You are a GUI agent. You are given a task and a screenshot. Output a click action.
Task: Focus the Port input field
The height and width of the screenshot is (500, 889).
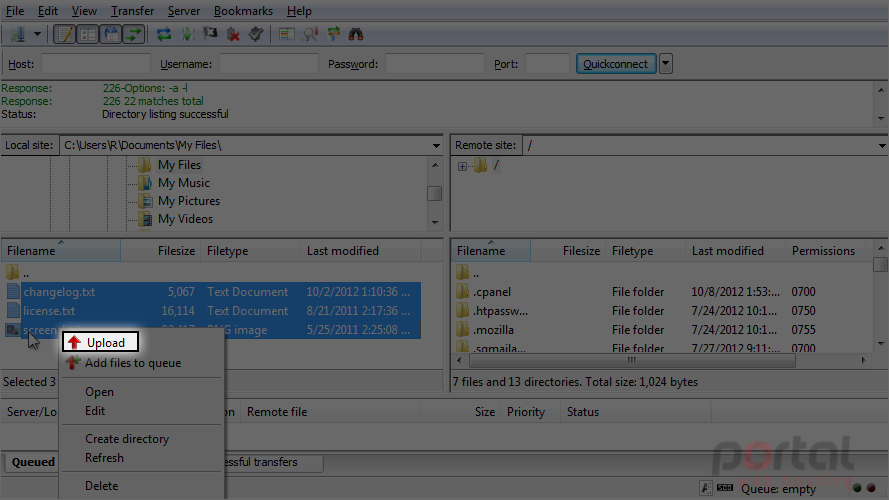pos(547,63)
